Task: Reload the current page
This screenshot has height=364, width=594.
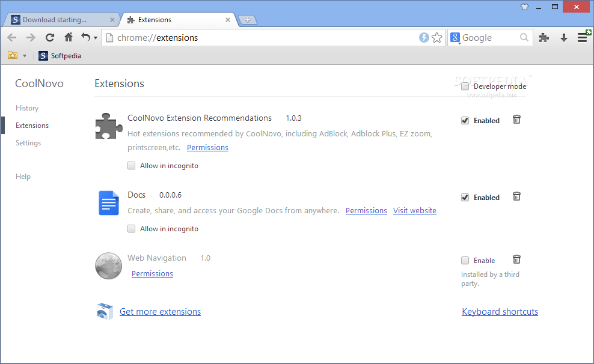Action: point(50,37)
